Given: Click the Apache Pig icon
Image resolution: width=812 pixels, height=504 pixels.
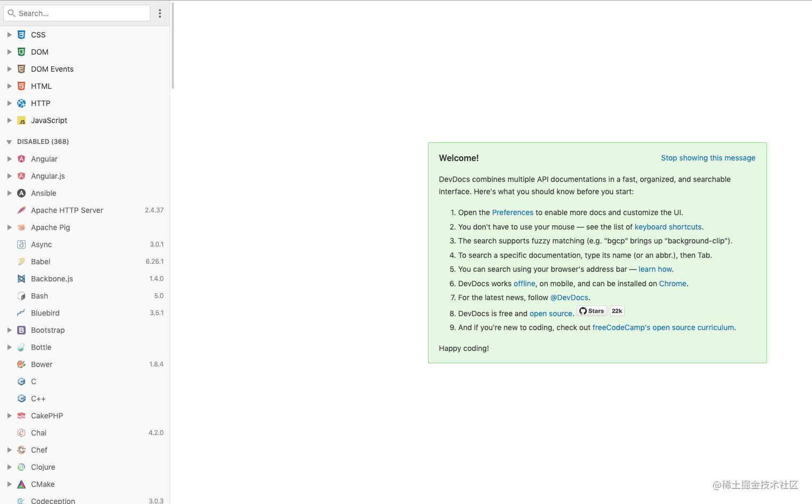Looking at the screenshot, I should (x=21, y=227).
